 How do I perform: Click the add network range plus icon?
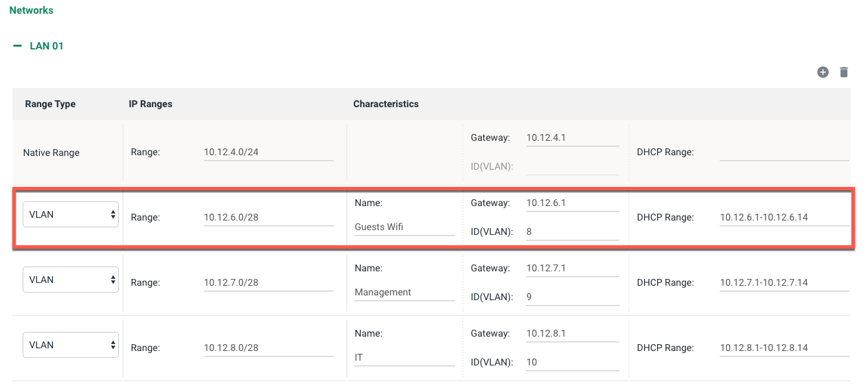(x=823, y=72)
